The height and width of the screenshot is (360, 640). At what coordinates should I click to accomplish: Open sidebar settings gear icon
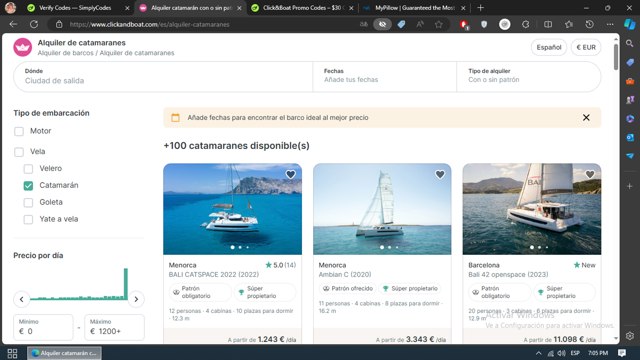pos(630,336)
